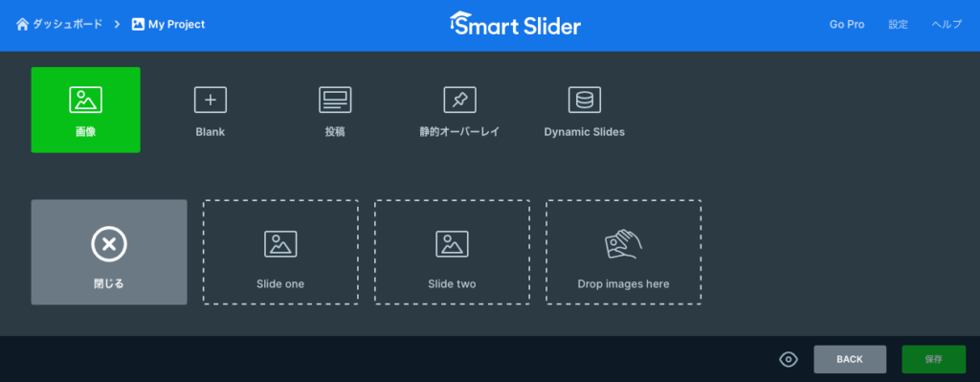Choose the Blank slide plus icon
980x382 pixels.
pos(210,100)
